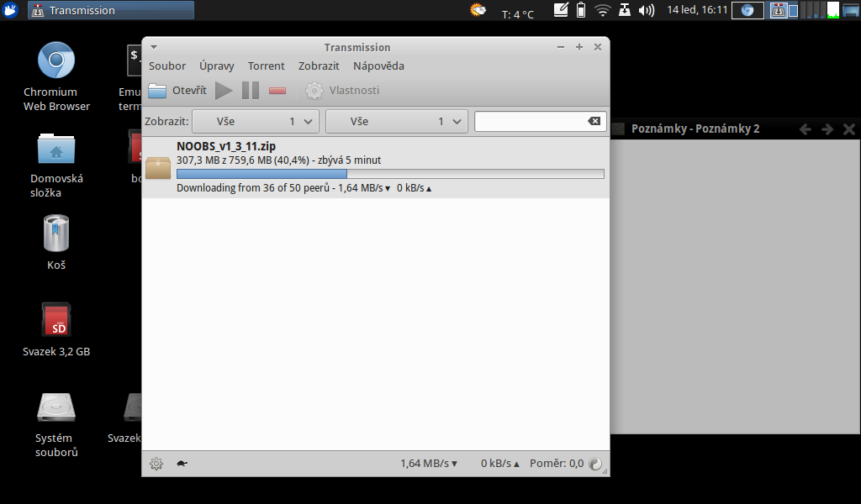This screenshot has width=861, height=504.
Task: Open torrent Vlastnosti properties
Action: point(343,91)
